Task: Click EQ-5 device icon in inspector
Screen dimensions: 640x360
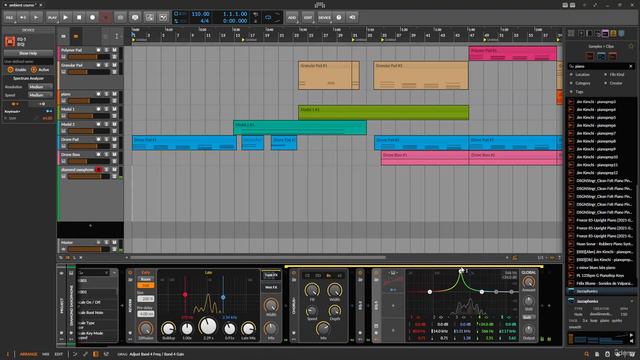Action: 10,42
